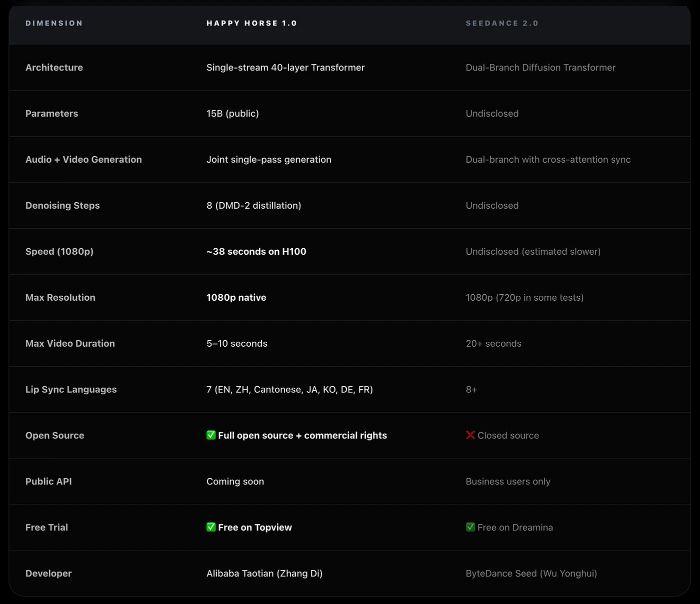700x604 pixels.
Task: Click the Coming soon cell
Action: click(x=235, y=481)
